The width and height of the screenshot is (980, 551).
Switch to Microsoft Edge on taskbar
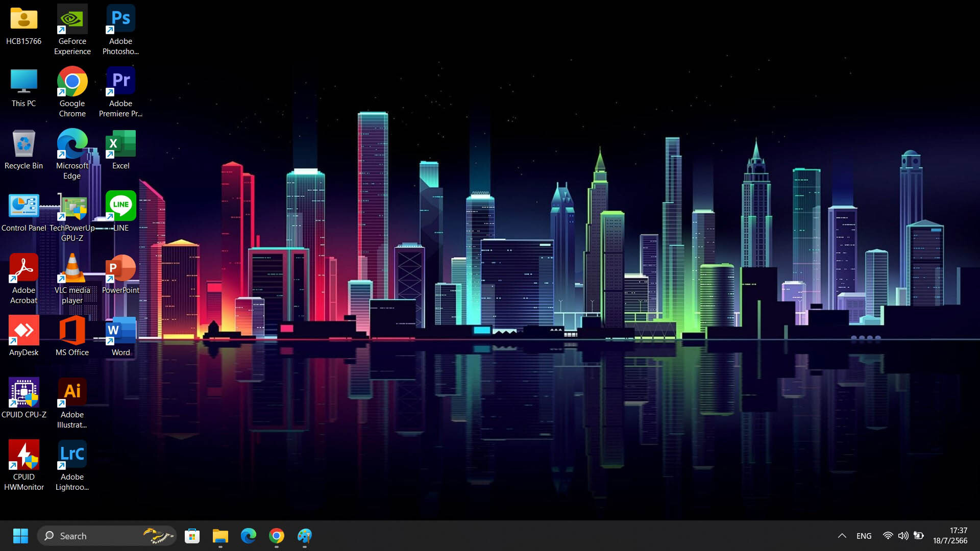pos(248,536)
